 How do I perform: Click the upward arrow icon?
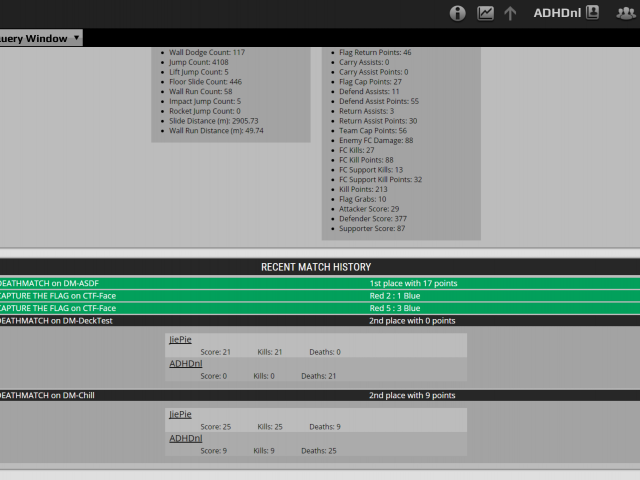click(x=510, y=13)
